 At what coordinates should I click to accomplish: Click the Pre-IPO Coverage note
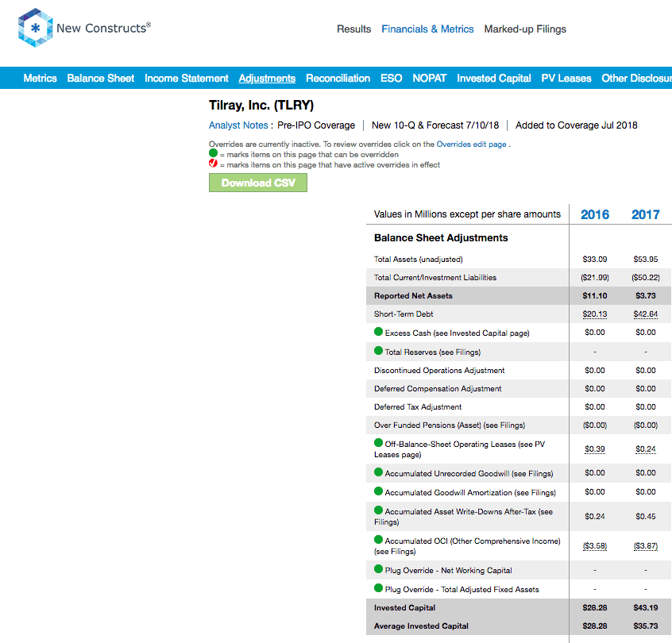[316, 125]
